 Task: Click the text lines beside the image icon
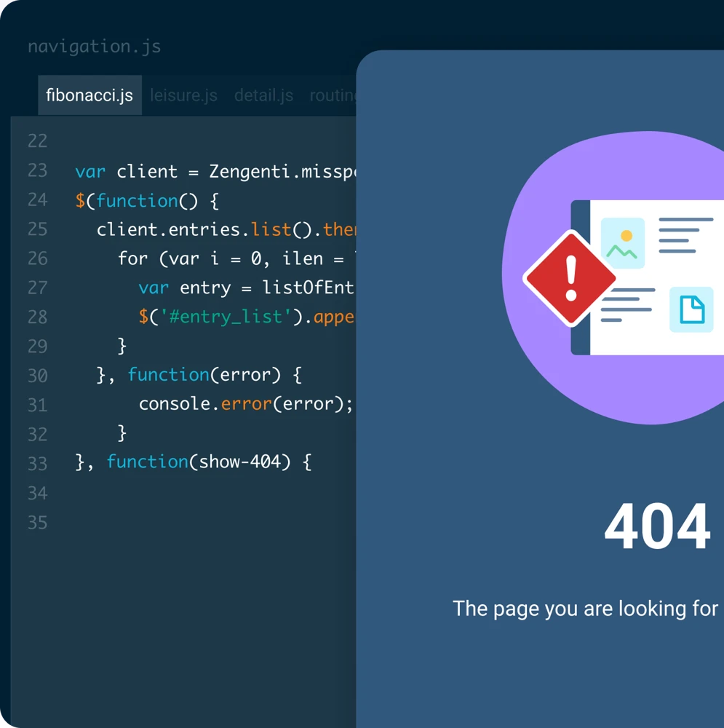(684, 234)
